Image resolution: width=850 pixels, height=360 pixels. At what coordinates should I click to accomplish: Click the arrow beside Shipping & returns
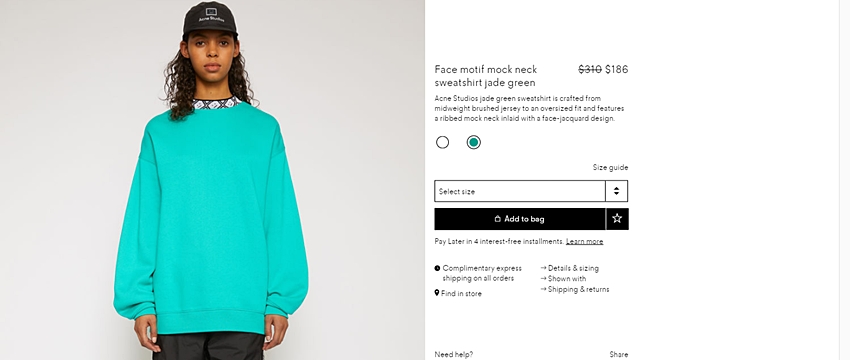point(544,290)
